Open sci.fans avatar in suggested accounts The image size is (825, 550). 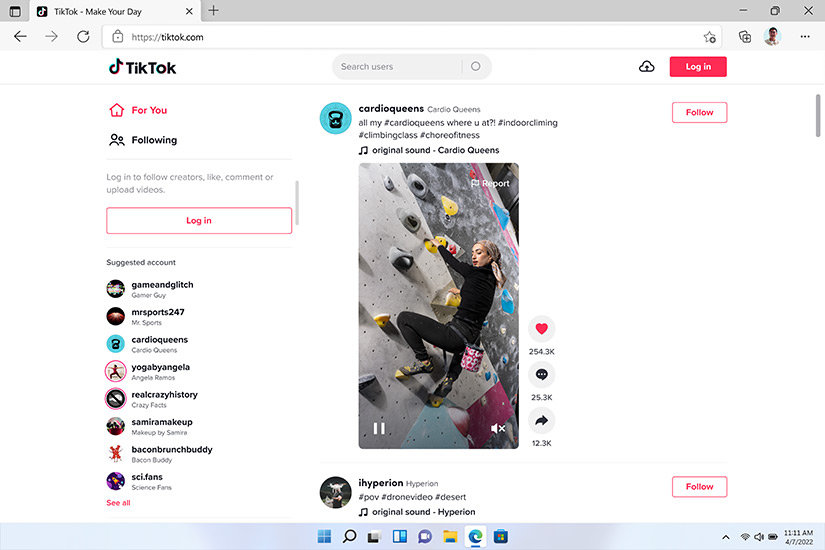pyautogui.click(x=116, y=481)
